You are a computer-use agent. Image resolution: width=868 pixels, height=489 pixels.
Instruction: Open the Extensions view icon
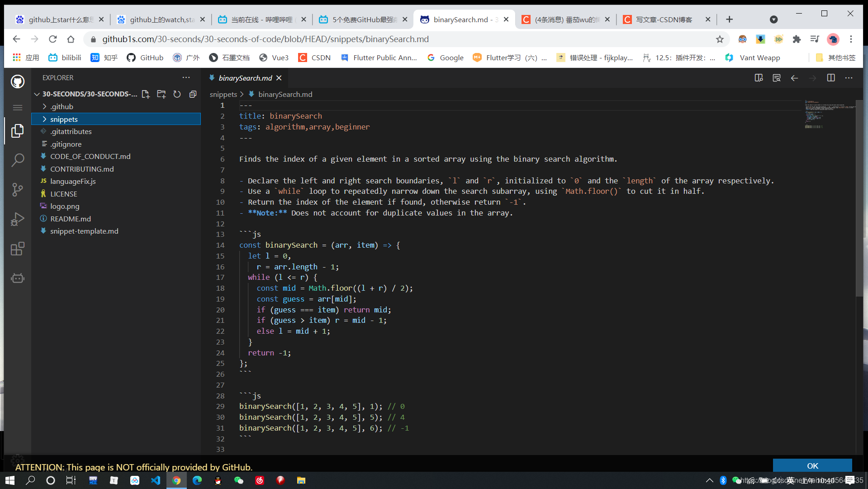pos(18,249)
